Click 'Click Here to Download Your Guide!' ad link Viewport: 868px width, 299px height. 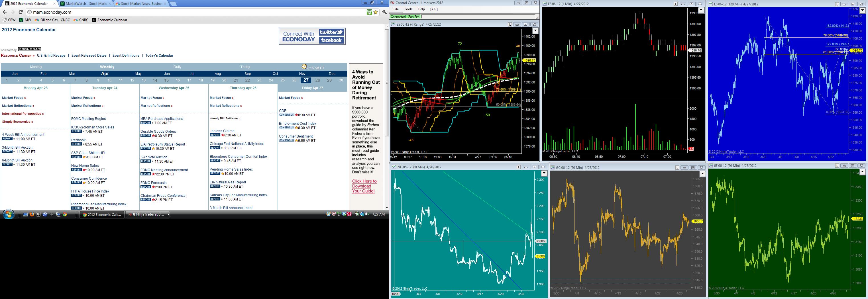(364, 186)
